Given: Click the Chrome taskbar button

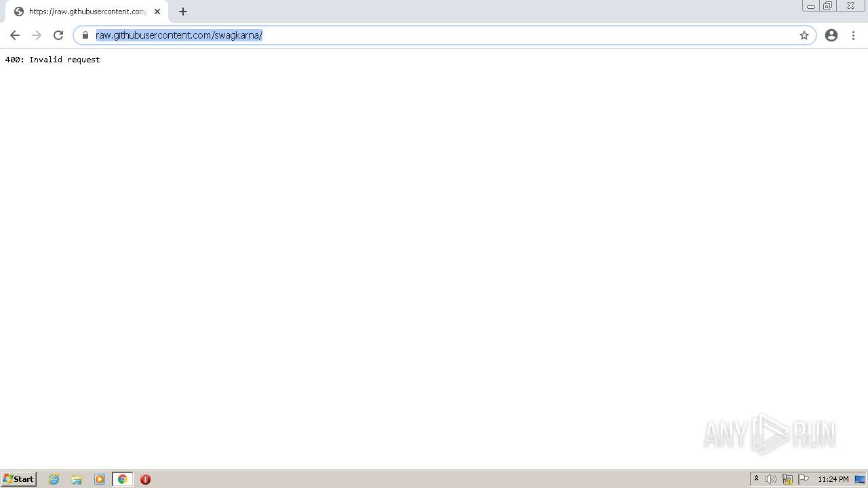Looking at the screenshot, I should tap(123, 479).
